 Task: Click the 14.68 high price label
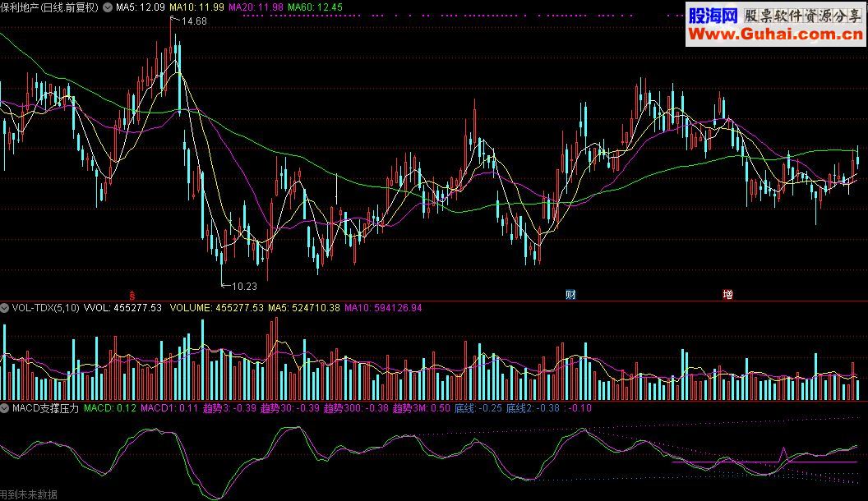click(x=194, y=21)
